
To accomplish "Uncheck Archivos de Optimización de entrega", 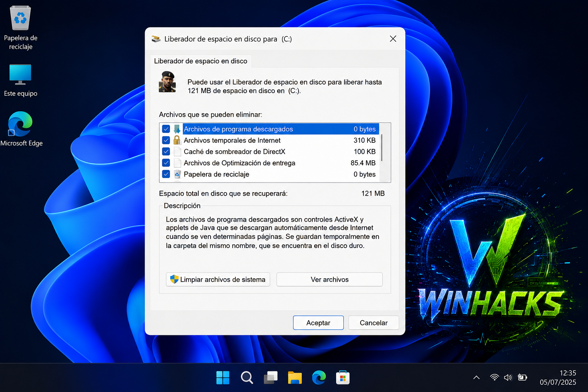I will coord(166,163).
